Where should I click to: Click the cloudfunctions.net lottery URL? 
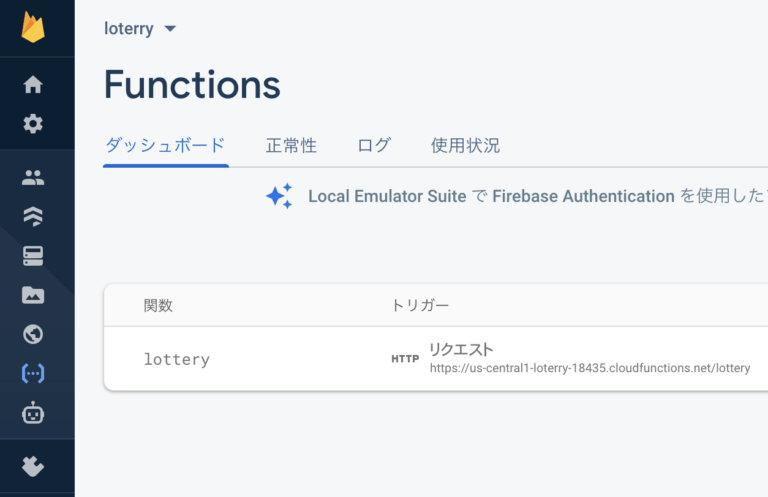coord(589,368)
